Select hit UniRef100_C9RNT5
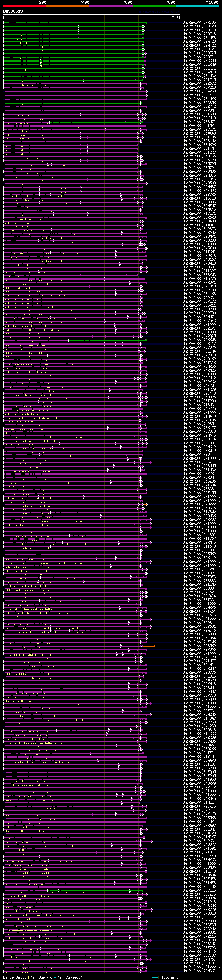Screen dimensions: 222x980 [x=199, y=543]
